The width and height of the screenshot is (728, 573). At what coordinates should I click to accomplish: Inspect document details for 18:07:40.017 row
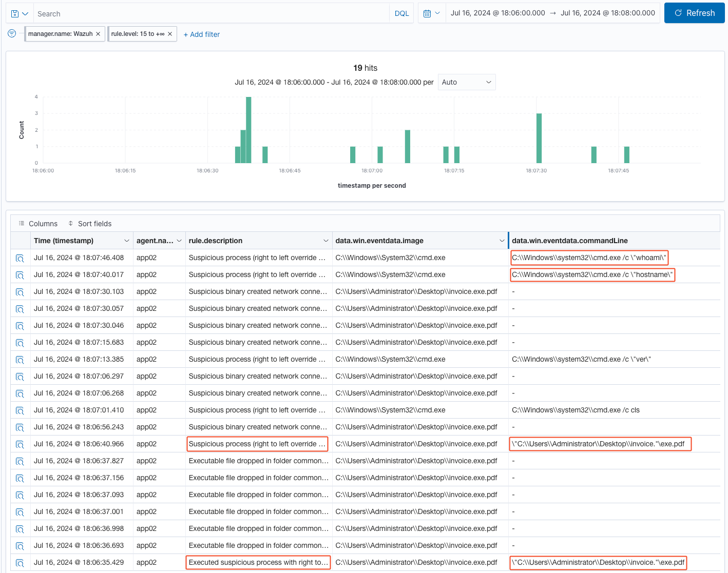[20, 275]
